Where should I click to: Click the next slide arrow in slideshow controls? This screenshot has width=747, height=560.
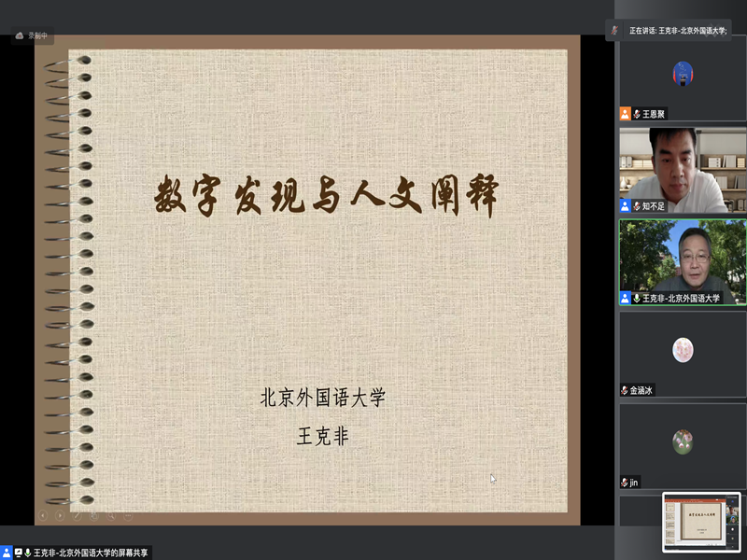tap(60, 514)
